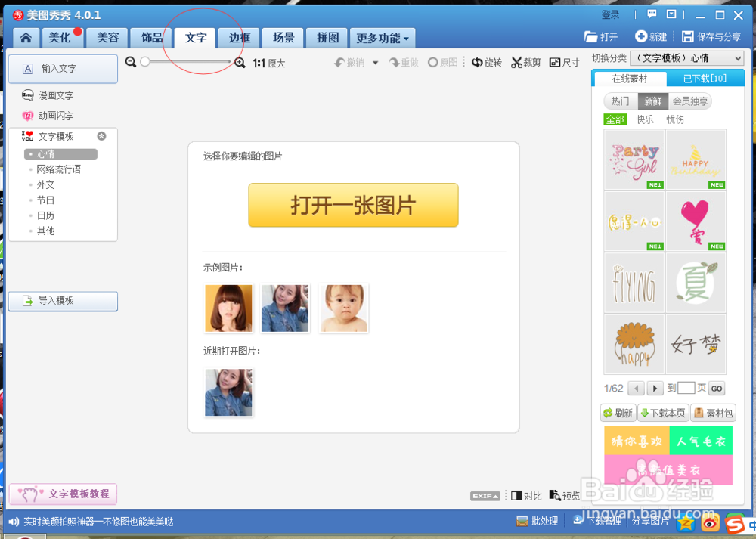Click the 裁剪 crop scissors tool
756x539 pixels.
(525, 63)
